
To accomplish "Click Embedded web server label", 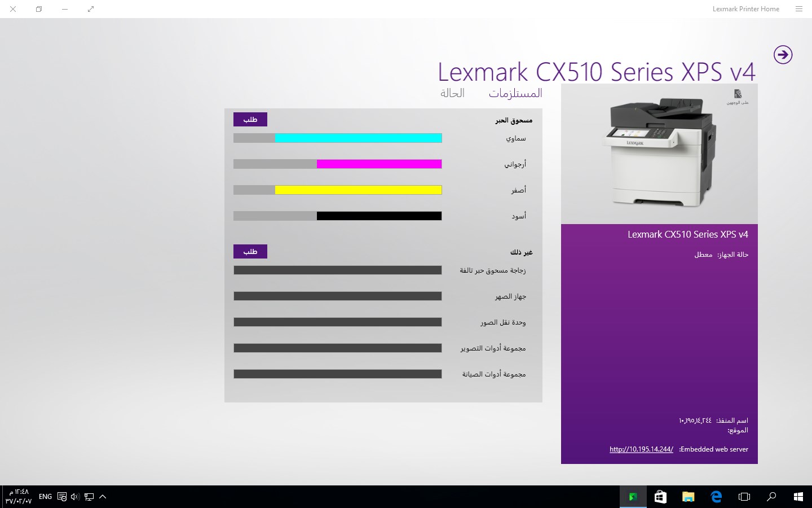I will point(713,449).
